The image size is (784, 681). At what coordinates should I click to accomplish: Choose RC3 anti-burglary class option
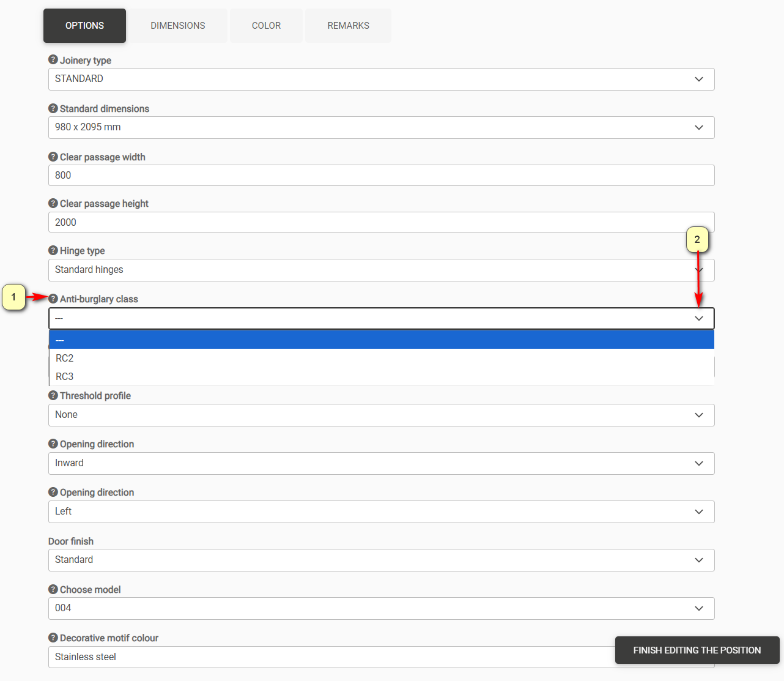pos(65,376)
